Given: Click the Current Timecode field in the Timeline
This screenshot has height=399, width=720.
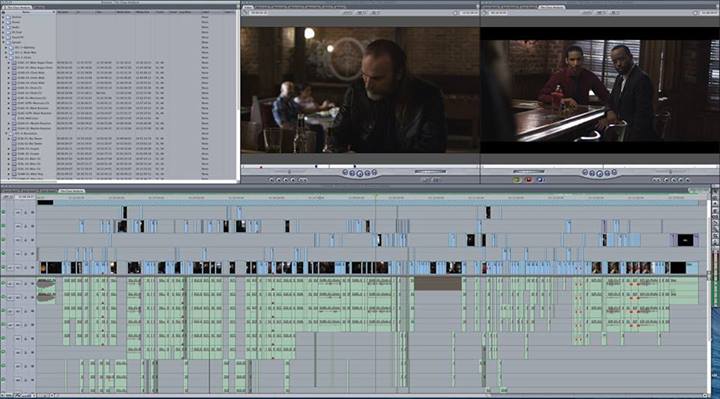Looking at the screenshot, I should [25, 197].
